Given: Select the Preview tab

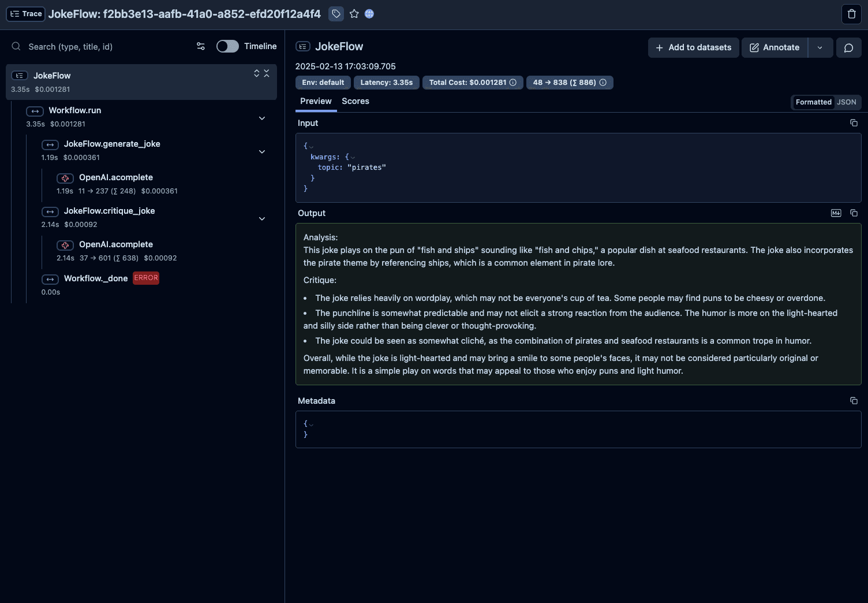Looking at the screenshot, I should coord(316,101).
